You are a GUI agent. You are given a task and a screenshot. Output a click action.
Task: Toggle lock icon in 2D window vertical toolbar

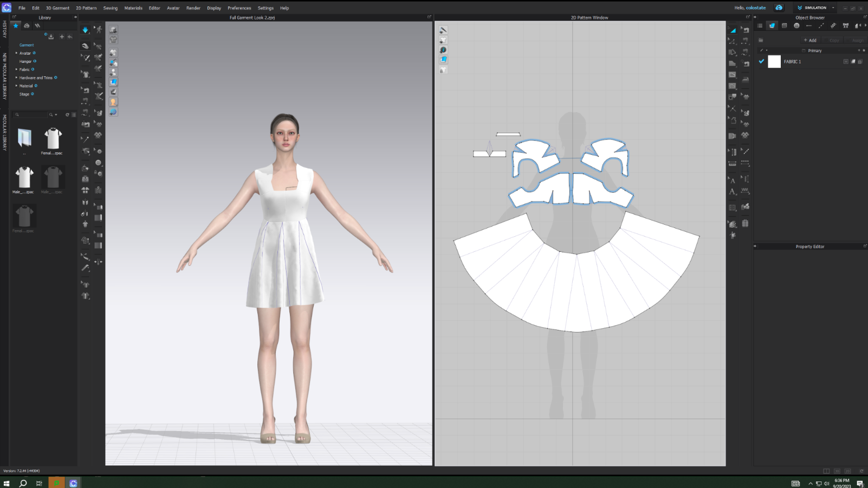point(443,70)
